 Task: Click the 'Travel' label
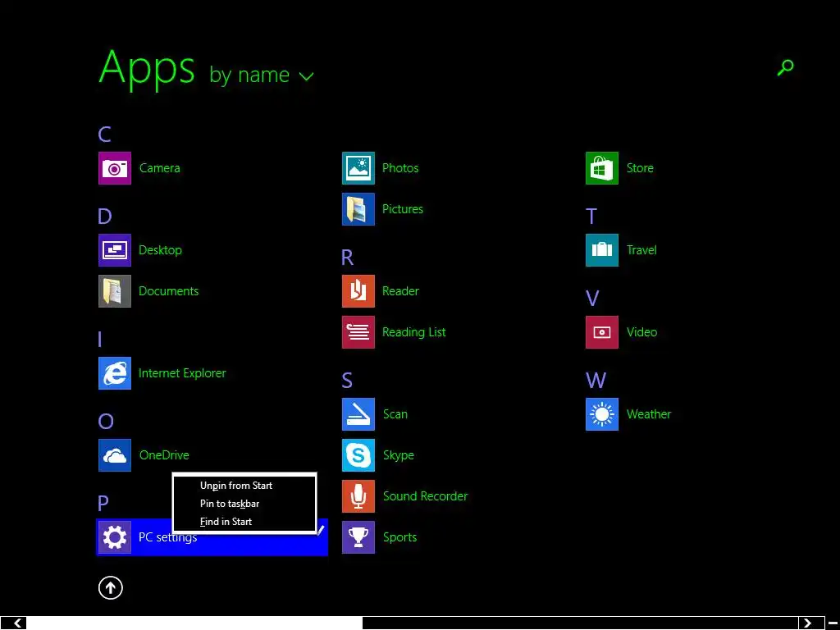click(x=641, y=250)
